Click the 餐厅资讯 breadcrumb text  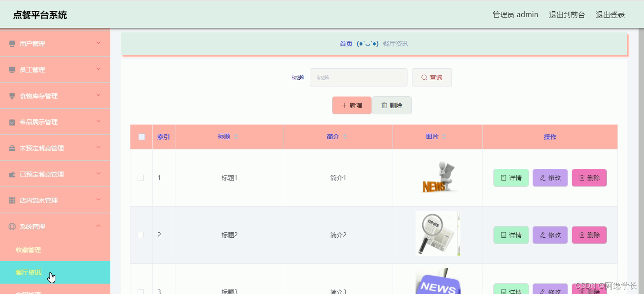pos(396,44)
